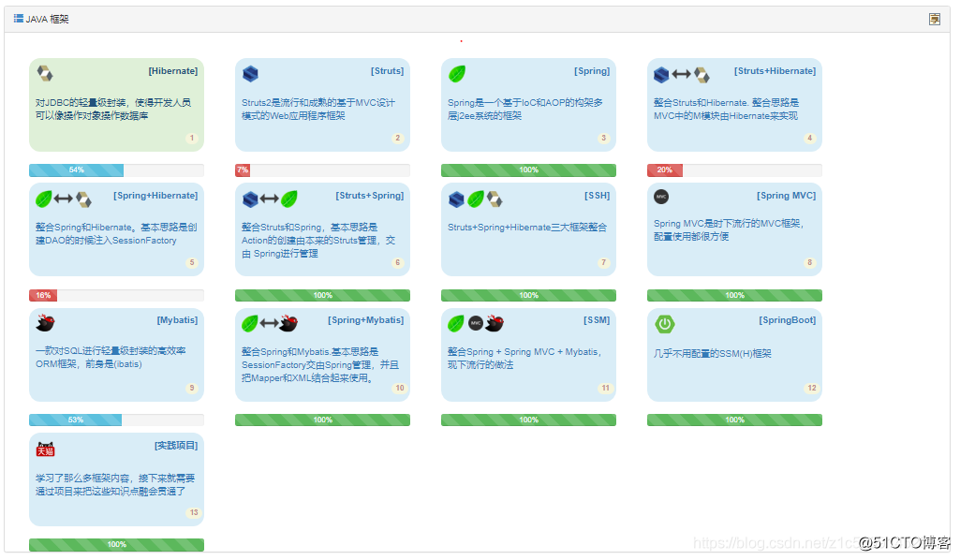960x560 pixels.
Task: Click the Spring+Hibernate card icons
Action: [x=64, y=199]
